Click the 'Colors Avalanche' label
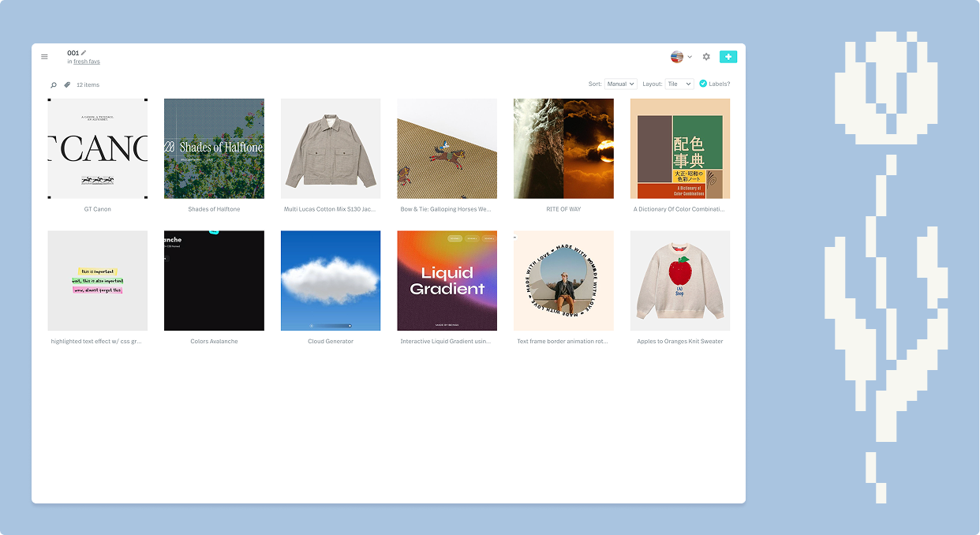 click(214, 342)
